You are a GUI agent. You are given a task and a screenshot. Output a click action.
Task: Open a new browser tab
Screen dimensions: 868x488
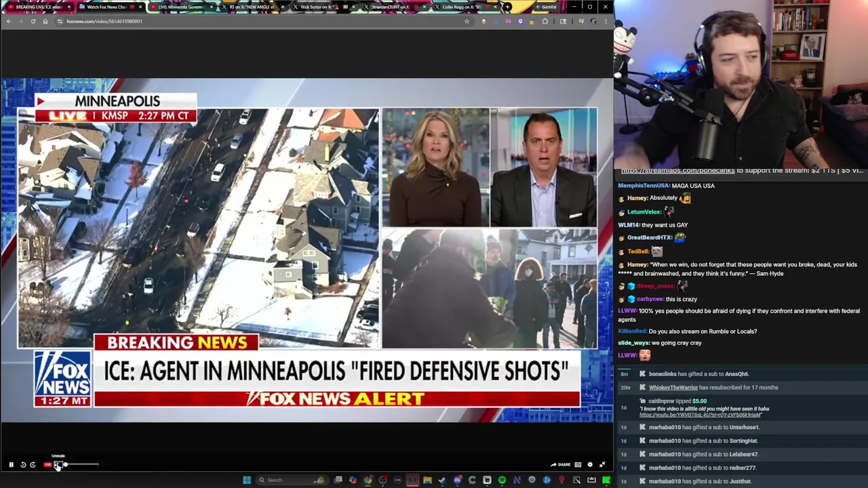coord(507,7)
